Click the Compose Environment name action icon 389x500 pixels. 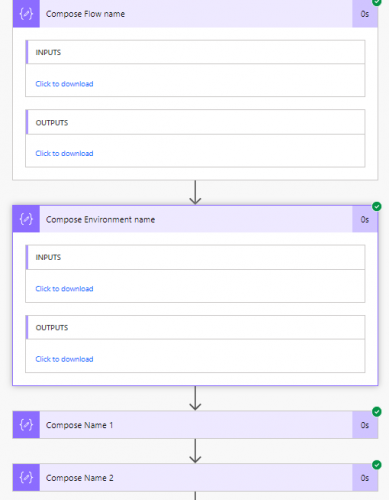click(26, 219)
